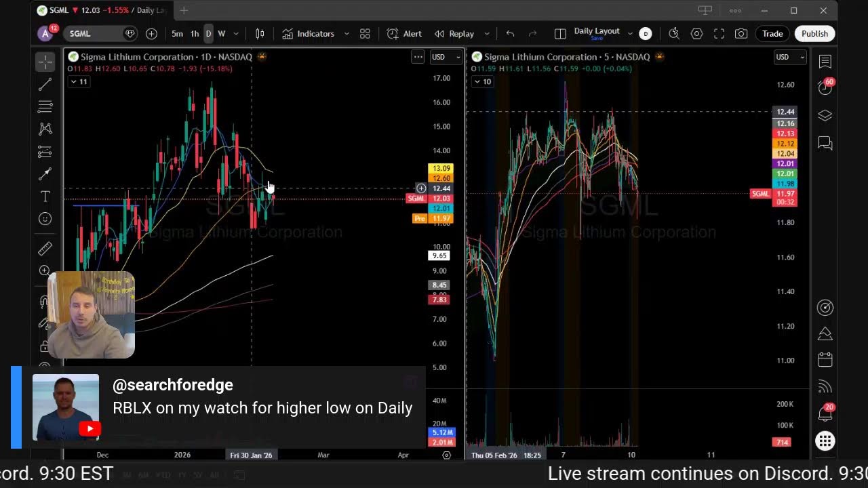868x488 pixels.
Task: Collapse the 11 indicators legend on daily chart
Action: 79,82
